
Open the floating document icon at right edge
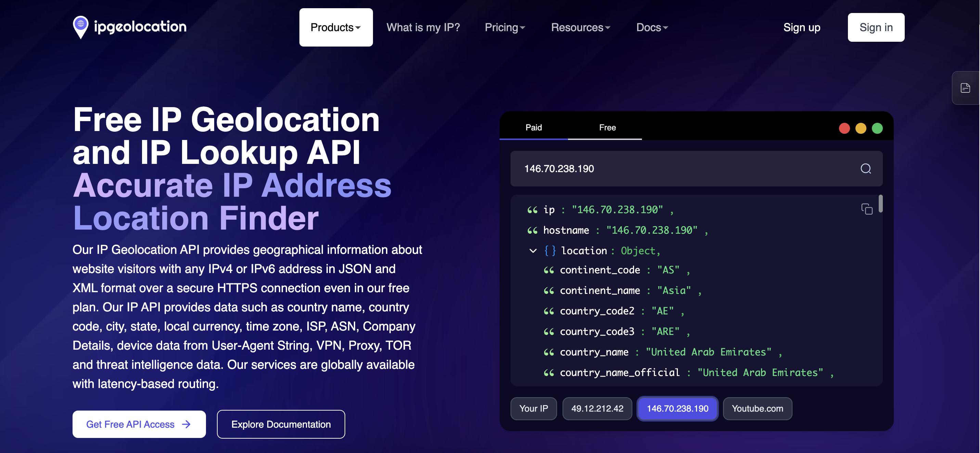coord(965,88)
